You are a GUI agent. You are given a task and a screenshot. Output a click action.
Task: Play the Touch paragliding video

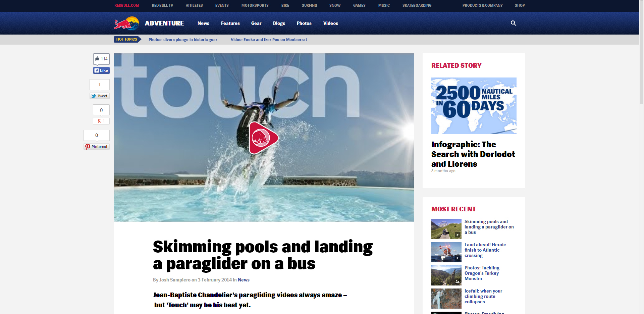coord(264,138)
